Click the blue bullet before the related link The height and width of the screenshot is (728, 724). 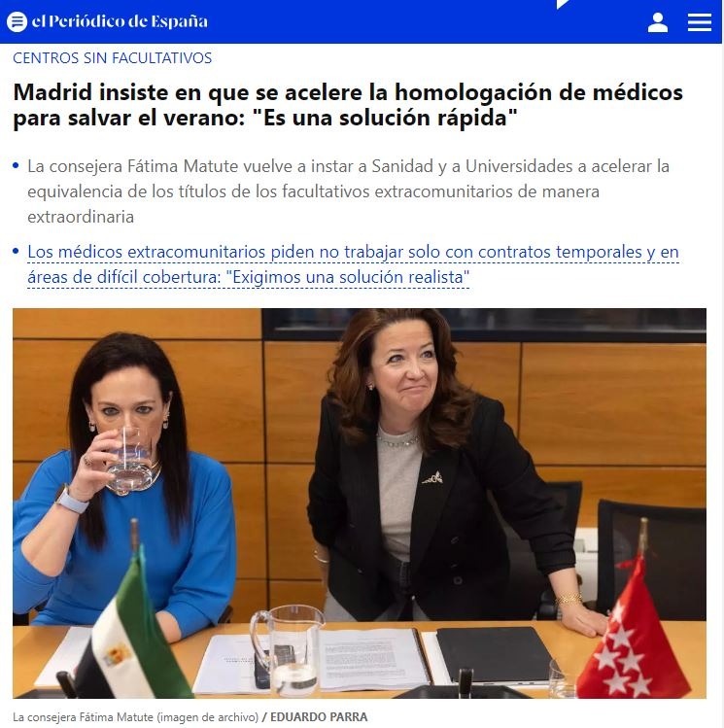[16, 252]
